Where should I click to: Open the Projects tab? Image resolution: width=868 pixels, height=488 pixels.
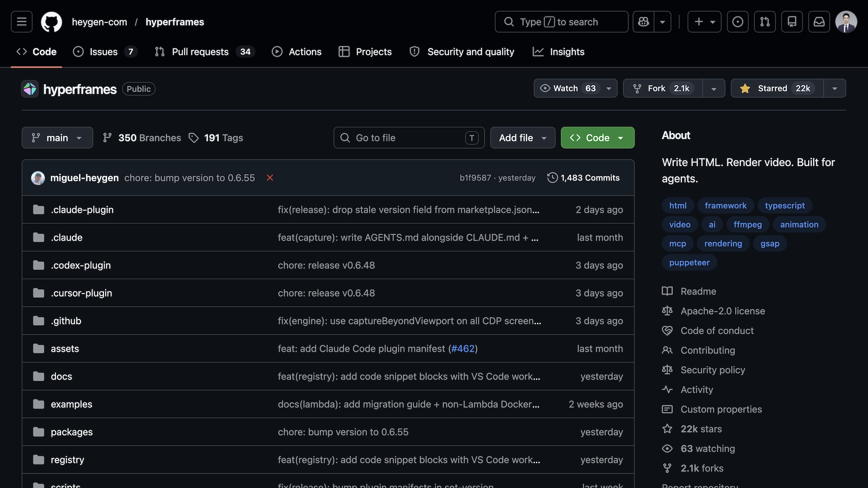[365, 52]
